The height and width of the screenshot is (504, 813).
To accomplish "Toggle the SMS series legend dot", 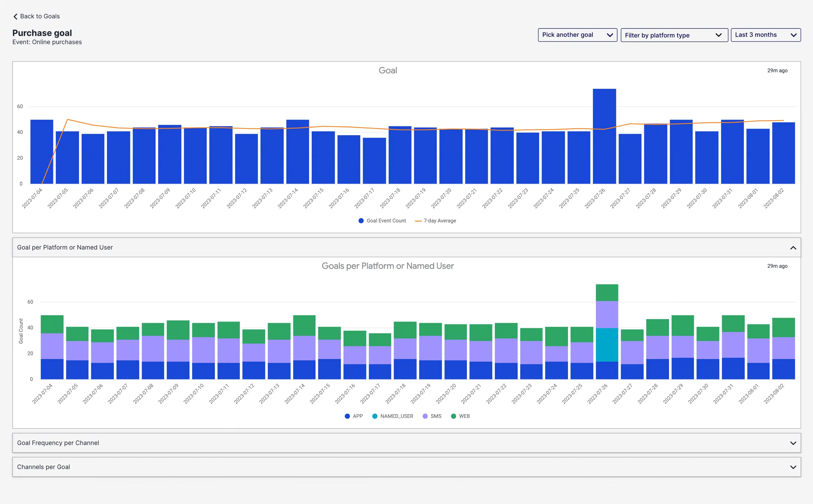I will (425, 416).
